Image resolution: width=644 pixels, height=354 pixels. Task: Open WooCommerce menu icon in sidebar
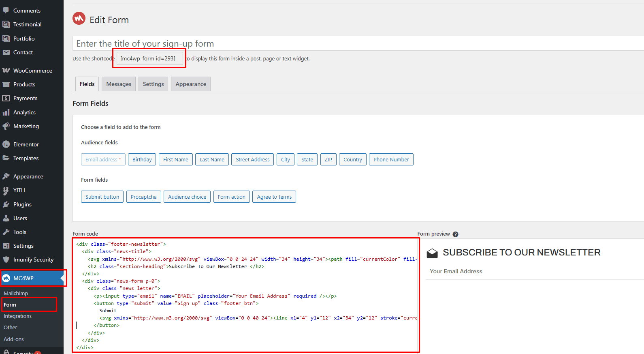[x=6, y=71]
